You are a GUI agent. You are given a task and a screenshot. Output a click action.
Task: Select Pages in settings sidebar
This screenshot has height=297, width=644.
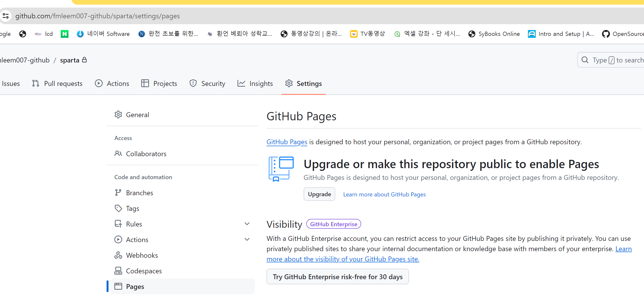point(182,286)
